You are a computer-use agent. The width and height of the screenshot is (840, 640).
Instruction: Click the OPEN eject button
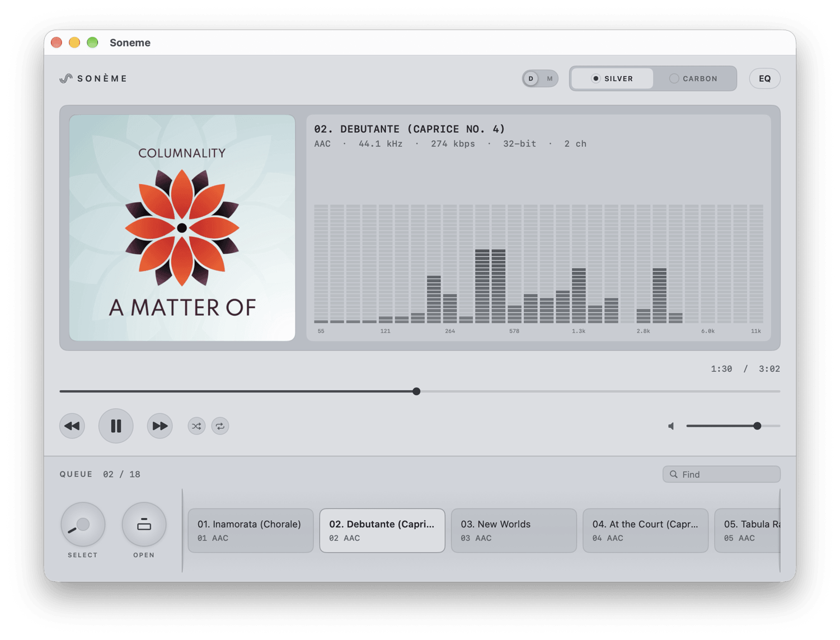coord(144,525)
